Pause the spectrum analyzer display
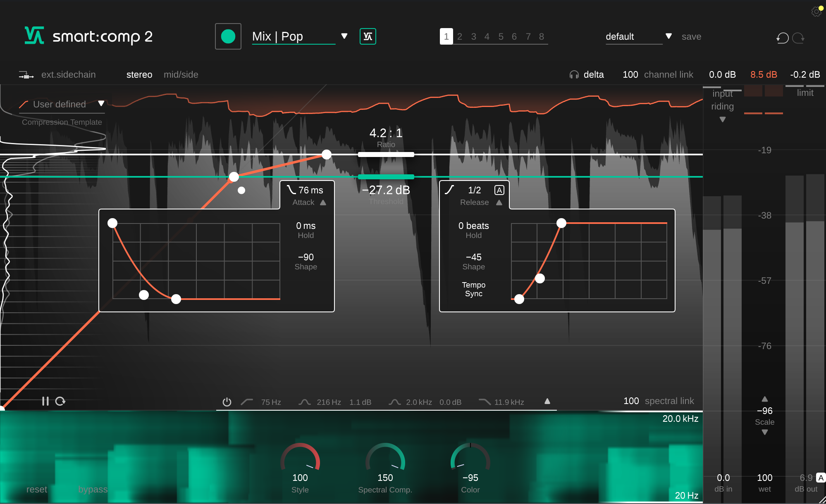The height and width of the screenshot is (504, 826). (x=45, y=401)
